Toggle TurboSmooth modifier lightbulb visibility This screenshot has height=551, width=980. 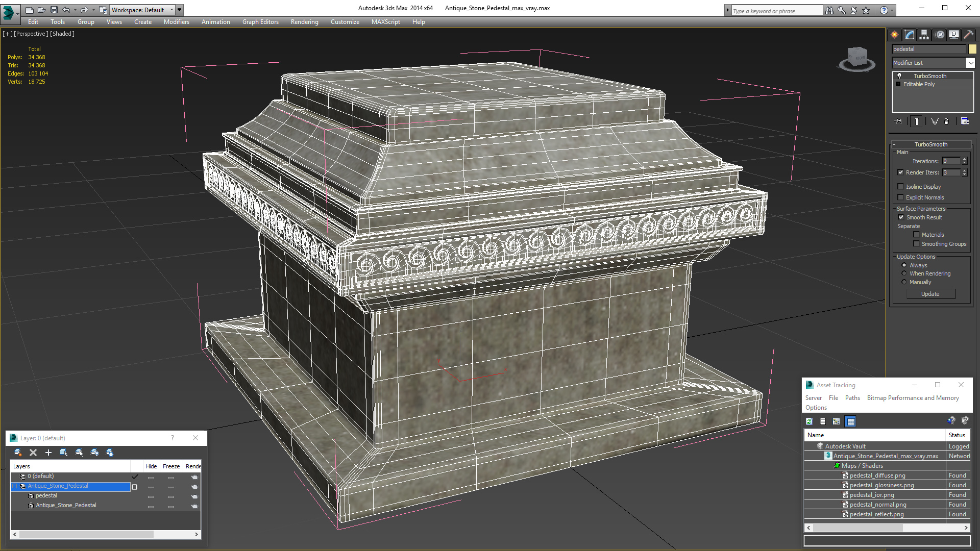(899, 76)
